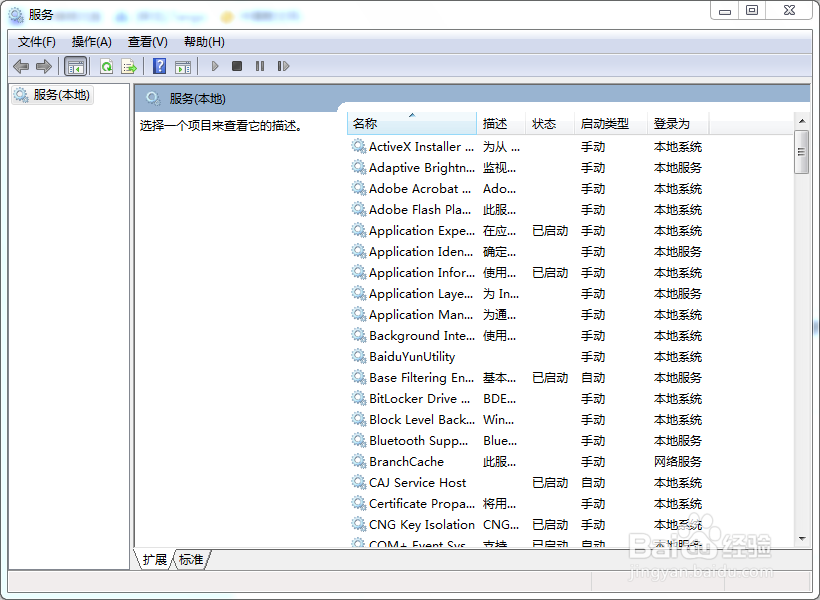Click the vertical scrollbar thumb
820x600 pixels.
pyautogui.click(x=801, y=152)
